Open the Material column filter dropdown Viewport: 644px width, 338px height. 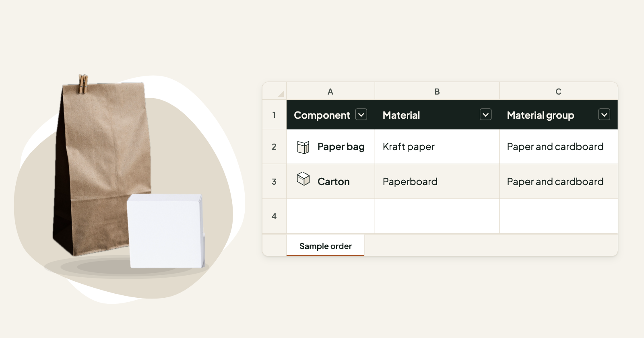coord(485,115)
